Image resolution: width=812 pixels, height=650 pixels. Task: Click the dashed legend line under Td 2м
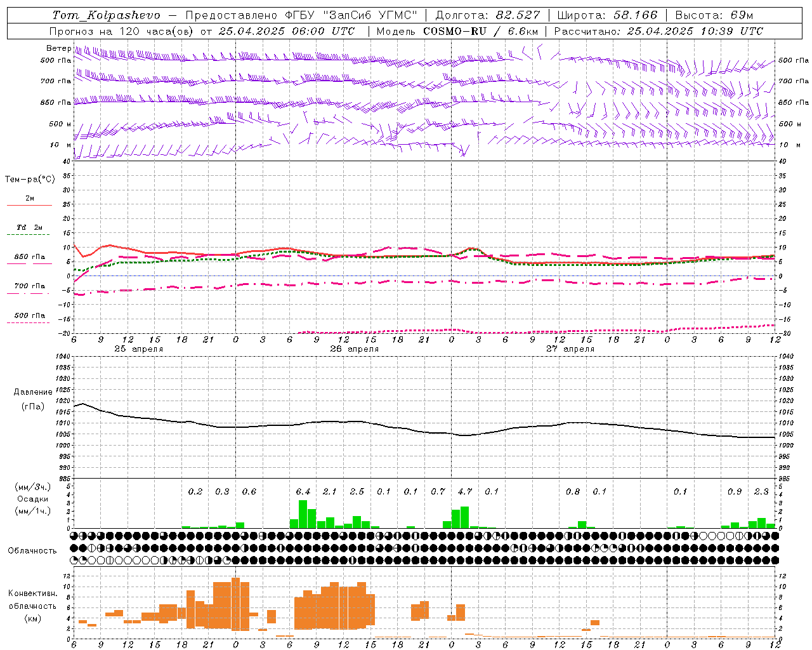point(29,235)
